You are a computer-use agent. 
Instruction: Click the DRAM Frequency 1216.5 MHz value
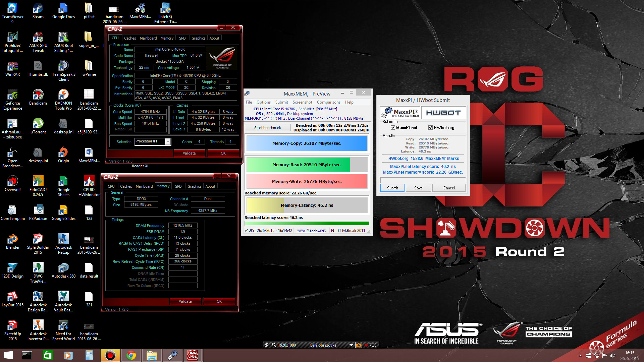183,226
